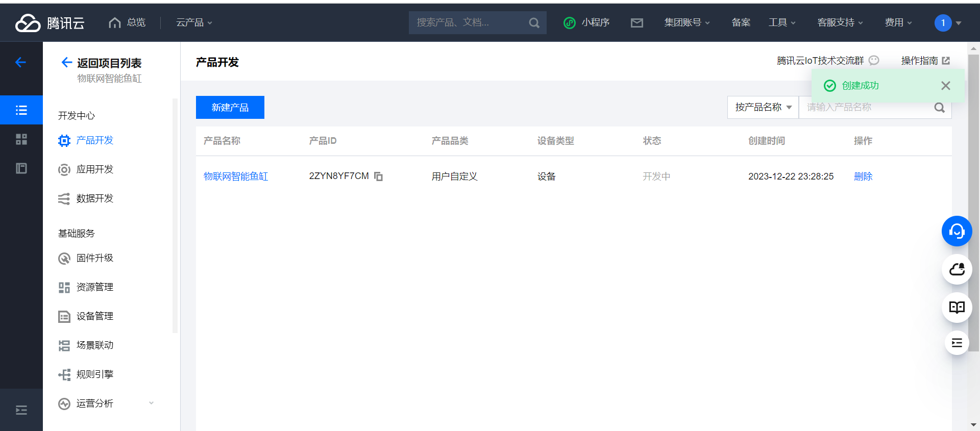Viewport: 980px width, 431px height.
Task: Click the 2023-12-22 23:28:25 timestamp
Action: coord(791,176)
